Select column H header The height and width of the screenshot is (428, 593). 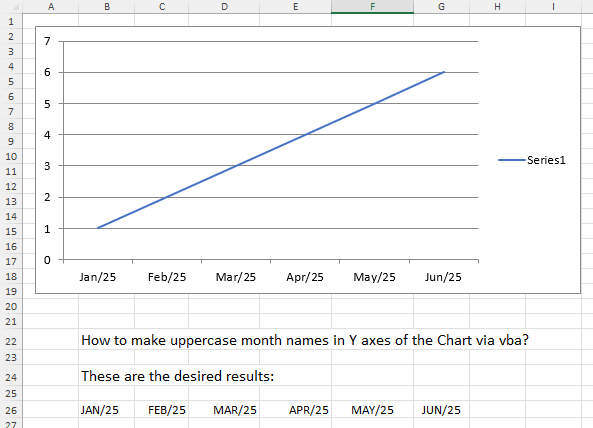point(497,6)
